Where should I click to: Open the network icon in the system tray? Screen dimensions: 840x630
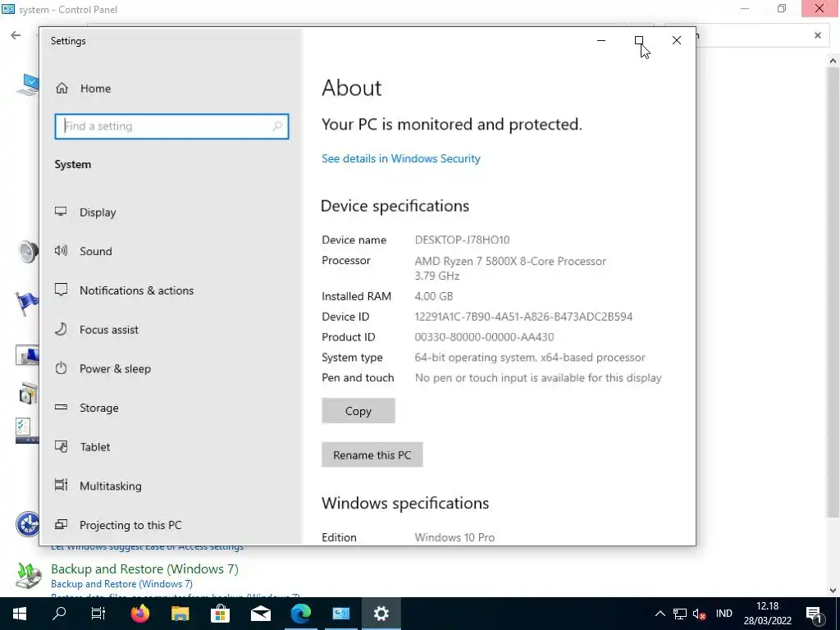click(x=680, y=614)
